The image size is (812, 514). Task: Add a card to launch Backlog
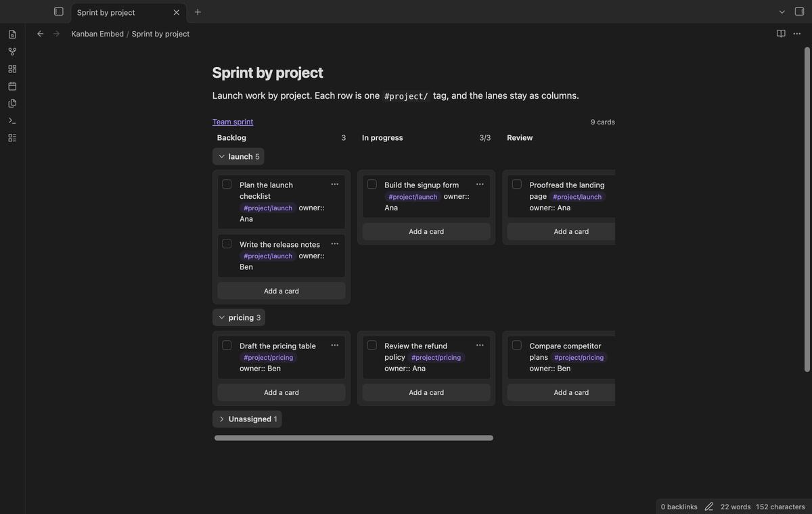[x=281, y=291]
